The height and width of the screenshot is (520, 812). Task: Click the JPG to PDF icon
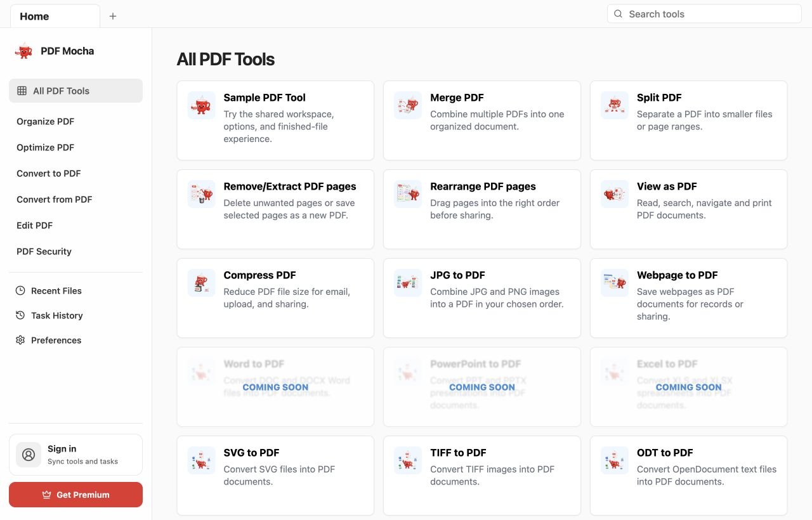408,283
